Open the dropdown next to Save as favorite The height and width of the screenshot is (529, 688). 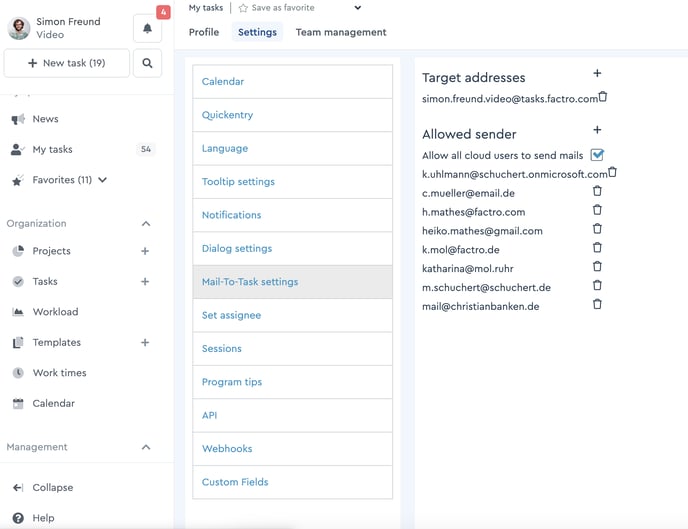click(x=357, y=8)
